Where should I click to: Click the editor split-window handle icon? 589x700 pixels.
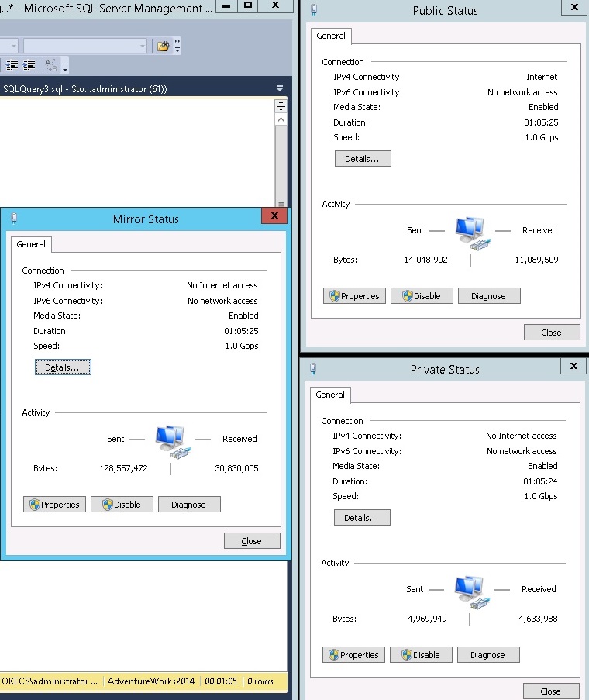[281, 105]
